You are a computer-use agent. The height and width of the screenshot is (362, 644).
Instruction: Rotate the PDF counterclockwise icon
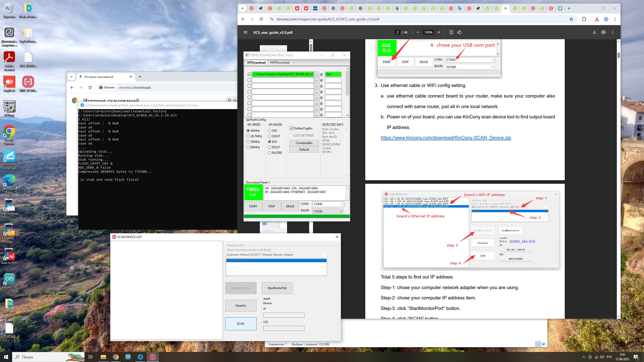pos(459,32)
